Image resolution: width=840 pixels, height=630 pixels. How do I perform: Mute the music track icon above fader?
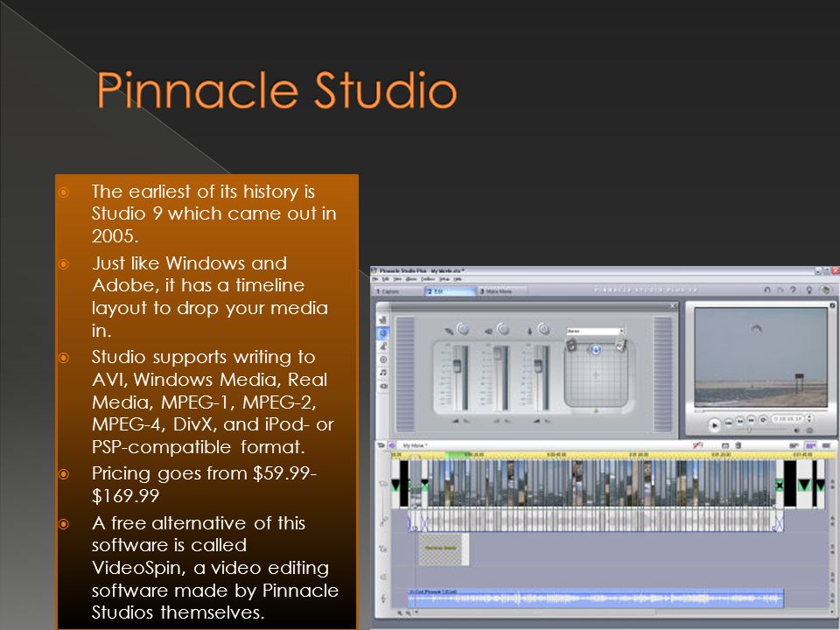tap(530, 332)
